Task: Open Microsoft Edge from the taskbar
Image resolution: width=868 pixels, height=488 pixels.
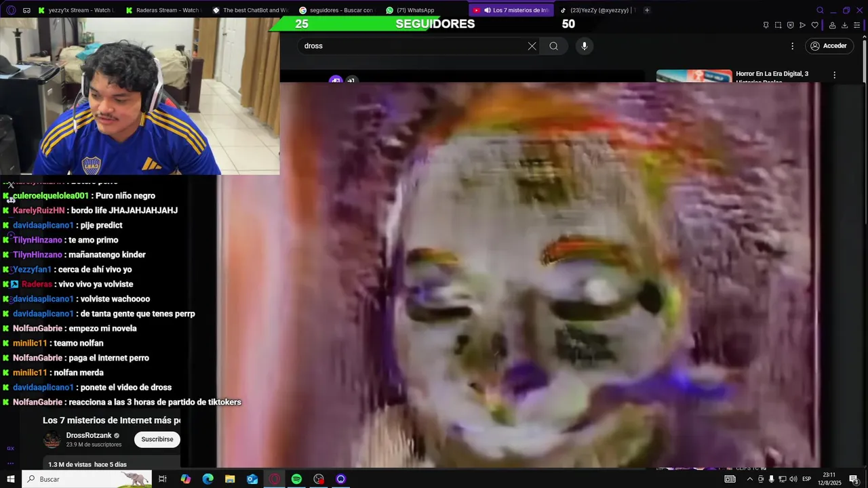Action: pos(208,479)
